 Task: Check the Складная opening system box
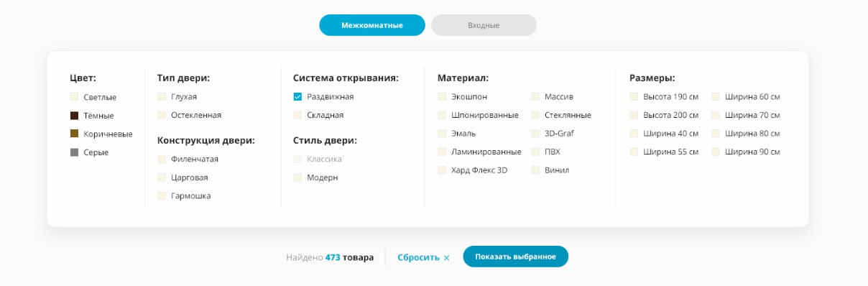[297, 115]
